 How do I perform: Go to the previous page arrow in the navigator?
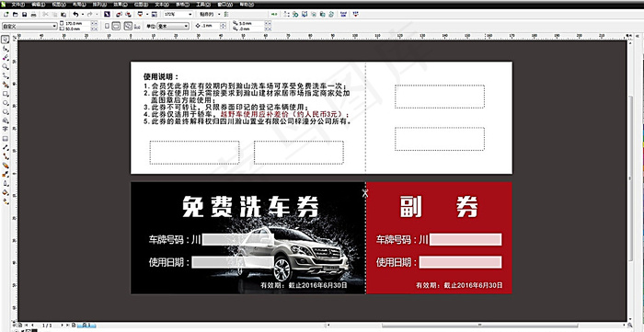click(x=32, y=325)
